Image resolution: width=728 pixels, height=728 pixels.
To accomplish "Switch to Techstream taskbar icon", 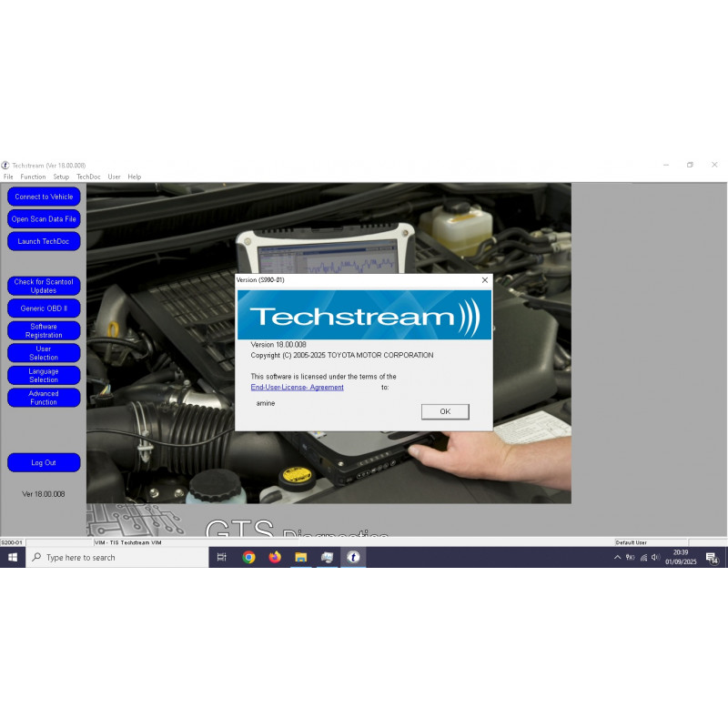I will click(x=353, y=557).
